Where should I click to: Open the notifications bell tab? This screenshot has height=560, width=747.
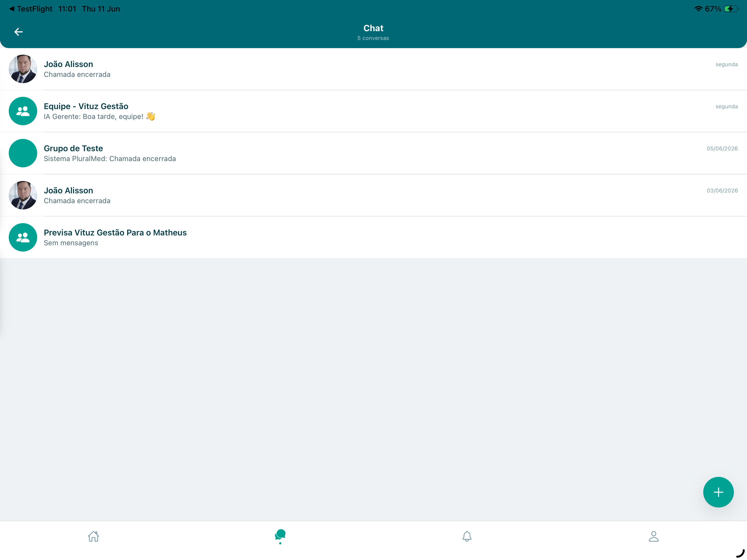(467, 536)
